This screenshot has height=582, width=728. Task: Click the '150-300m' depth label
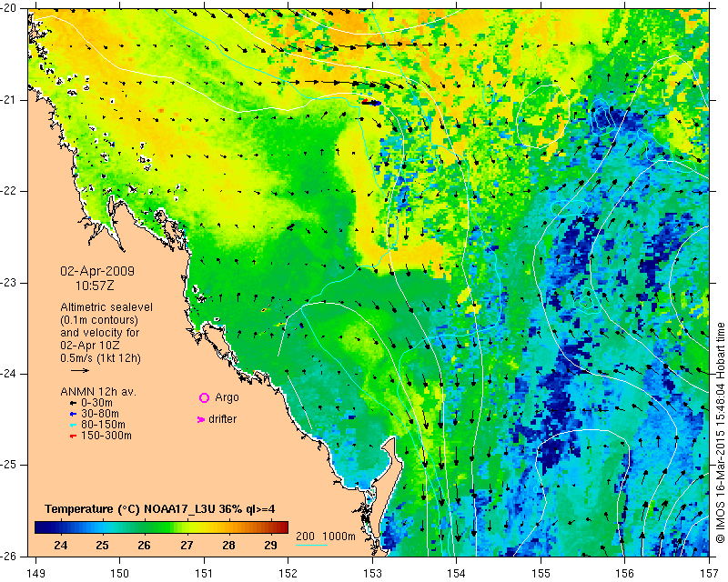[x=106, y=436]
